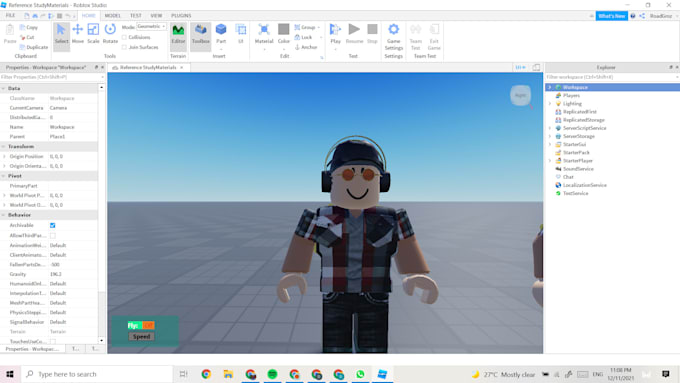The image size is (680, 383).
Task: Select the Reference StudyMaterials document tab
Action: 147,68
